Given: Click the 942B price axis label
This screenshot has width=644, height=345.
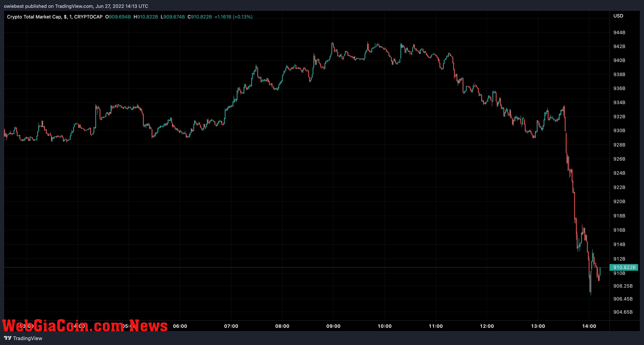Looking at the screenshot, I should [x=619, y=46].
